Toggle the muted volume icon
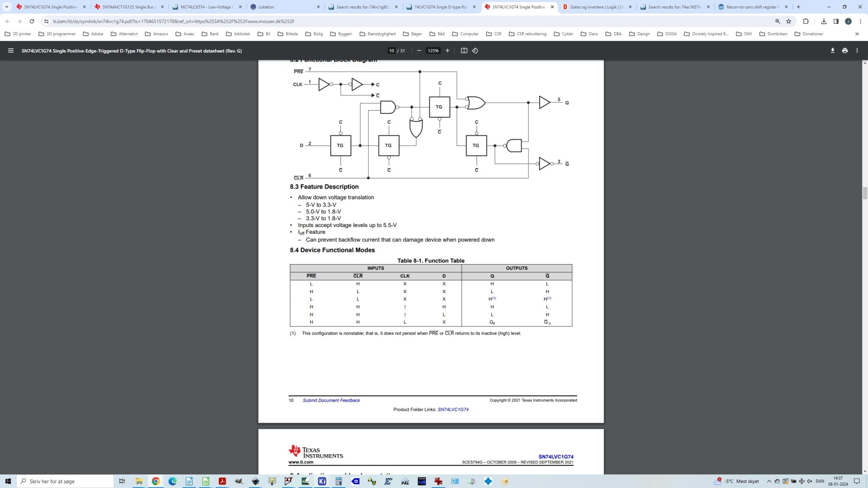 click(810, 481)
